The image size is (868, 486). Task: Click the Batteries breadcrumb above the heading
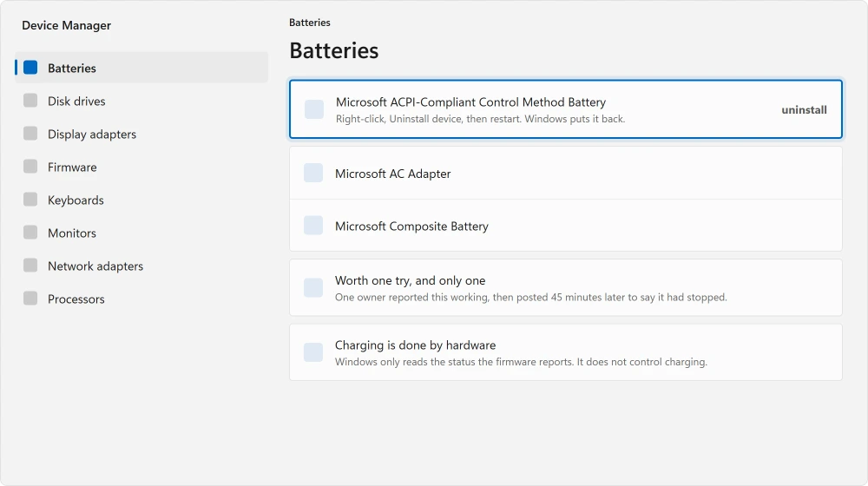(x=310, y=23)
